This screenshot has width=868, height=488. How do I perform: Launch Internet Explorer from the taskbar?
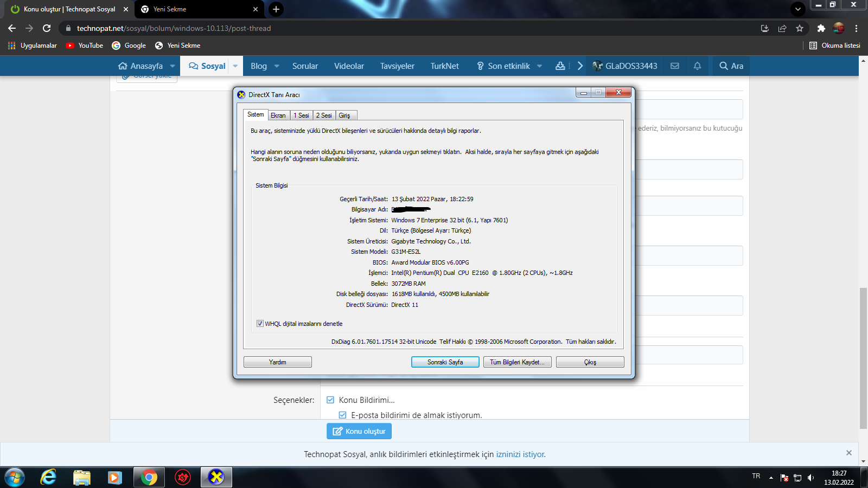pyautogui.click(x=48, y=477)
